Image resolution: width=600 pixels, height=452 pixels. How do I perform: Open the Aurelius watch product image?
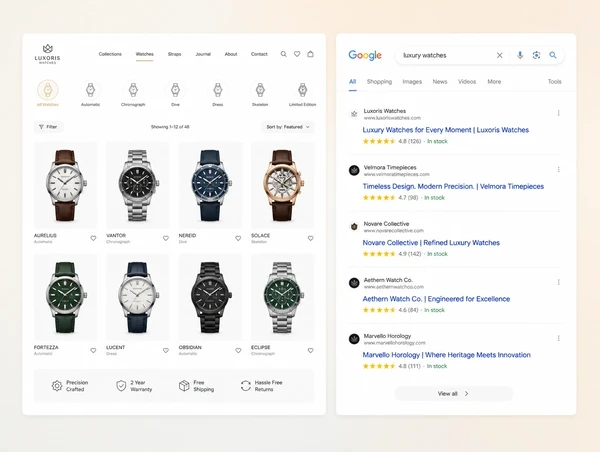pos(65,185)
